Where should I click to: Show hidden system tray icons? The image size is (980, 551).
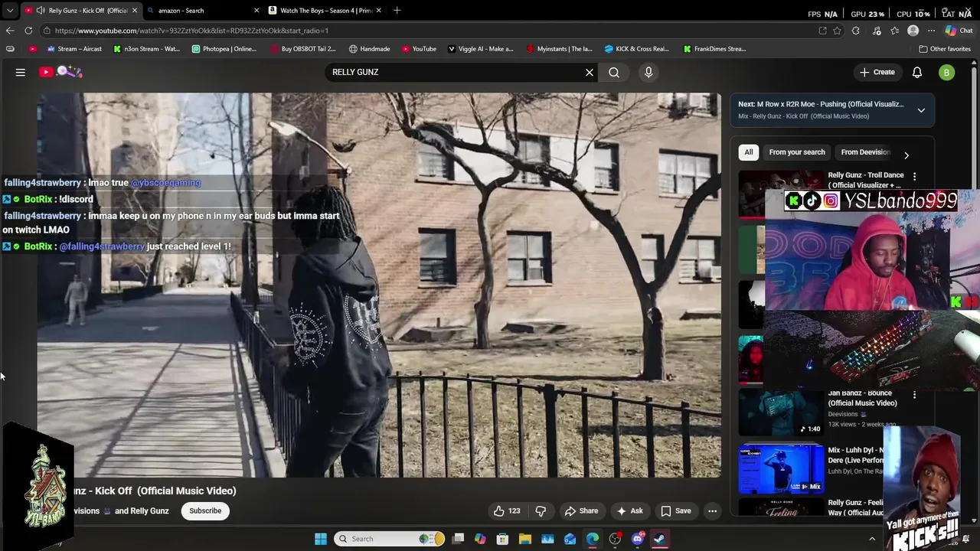(x=871, y=539)
